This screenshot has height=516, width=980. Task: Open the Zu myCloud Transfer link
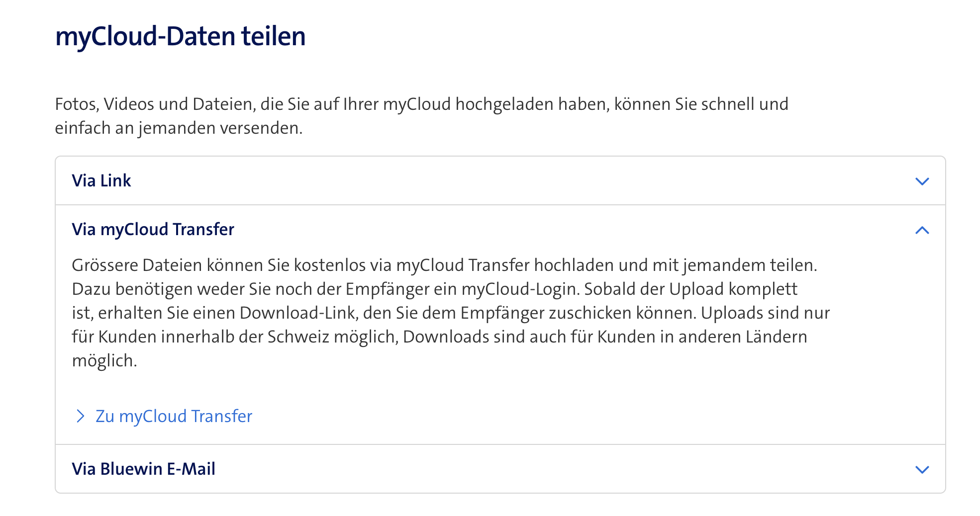(x=174, y=416)
